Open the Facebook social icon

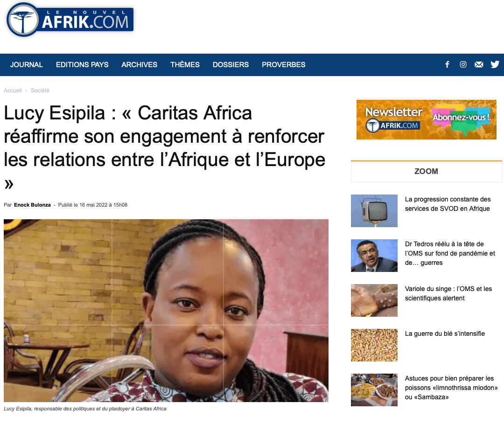[x=447, y=64]
